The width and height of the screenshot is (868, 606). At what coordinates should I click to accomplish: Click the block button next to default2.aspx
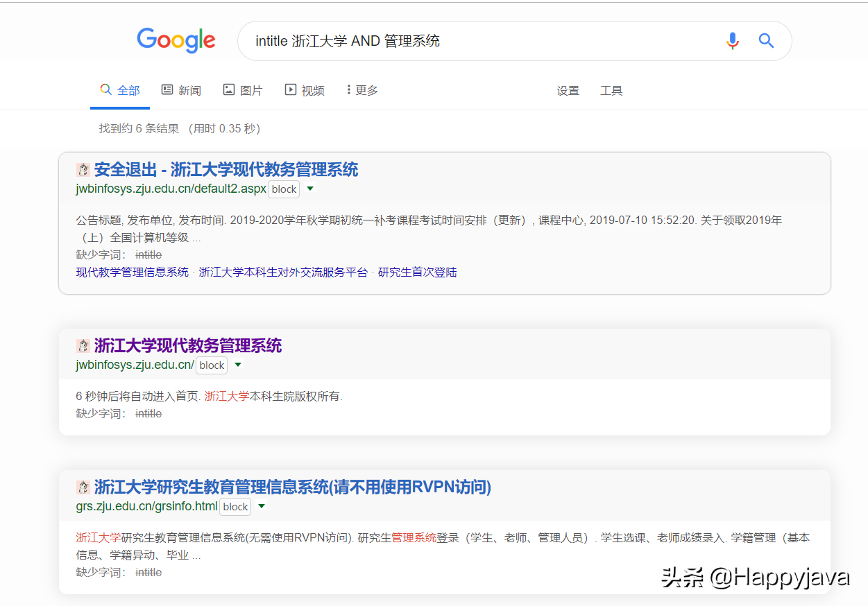click(284, 189)
